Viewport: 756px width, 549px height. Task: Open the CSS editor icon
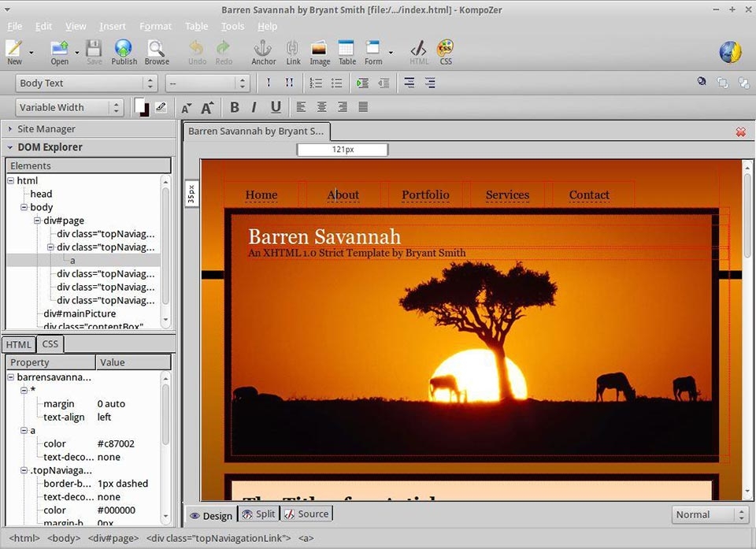(446, 52)
